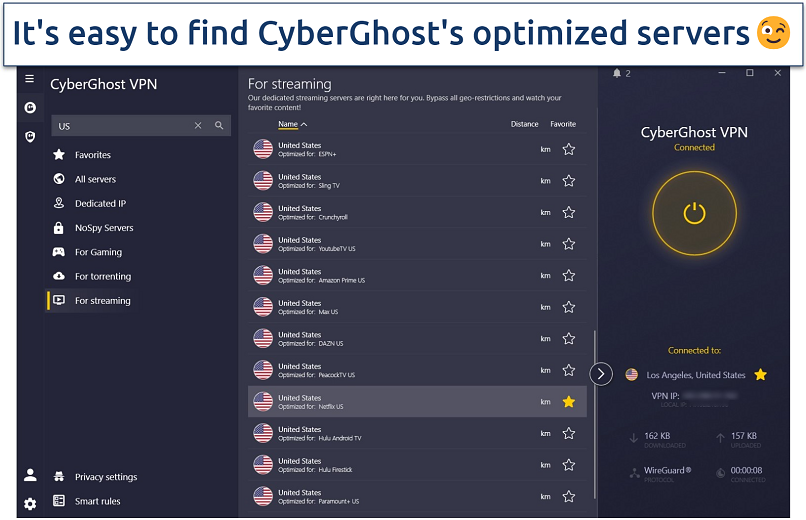Select the Sling TV server row
The width and height of the screenshot is (806, 520).
417,181
